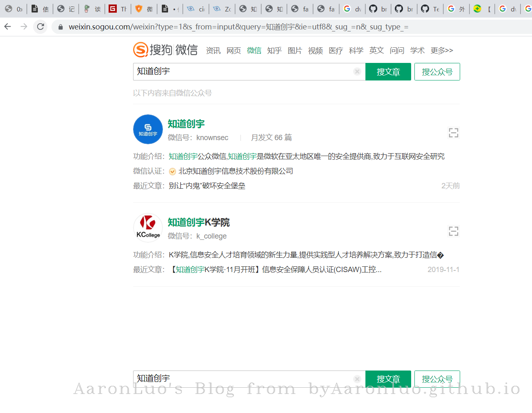Switch to the GitHub browser tab
Viewport: 532px width, 413px height.
point(378,9)
